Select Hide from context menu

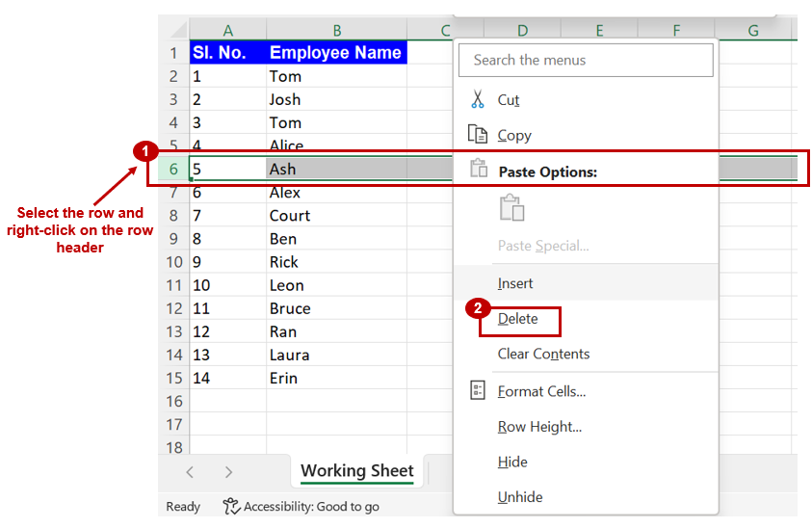586,462
